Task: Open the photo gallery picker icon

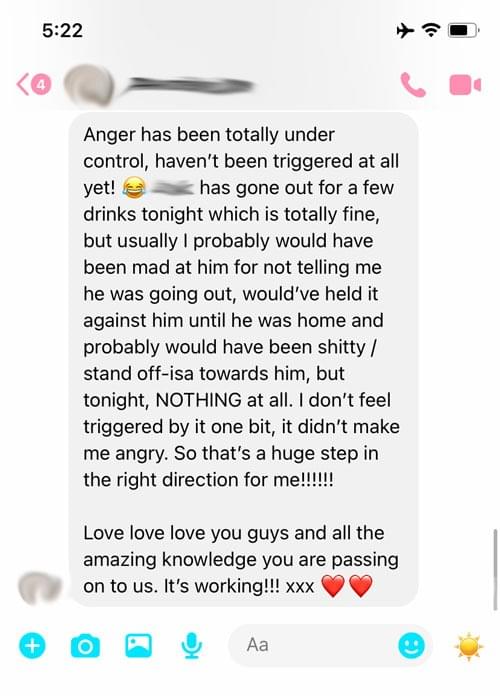Action: [x=139, y=645]
